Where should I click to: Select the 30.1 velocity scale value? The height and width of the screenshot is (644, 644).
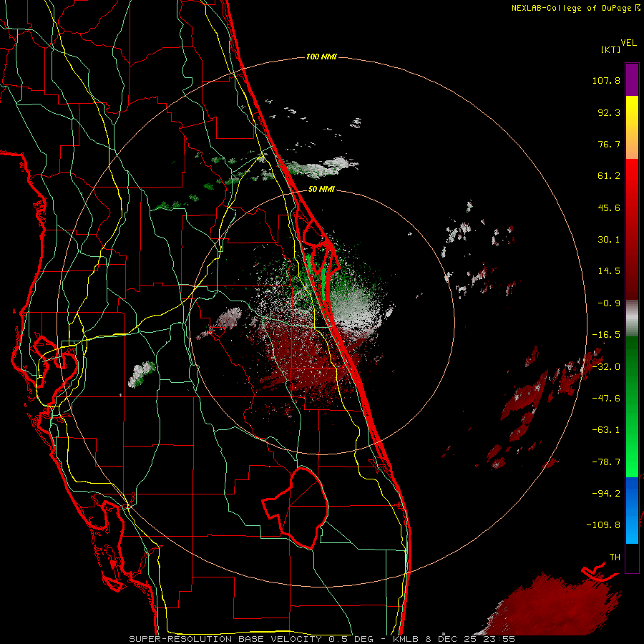point(609,240)
